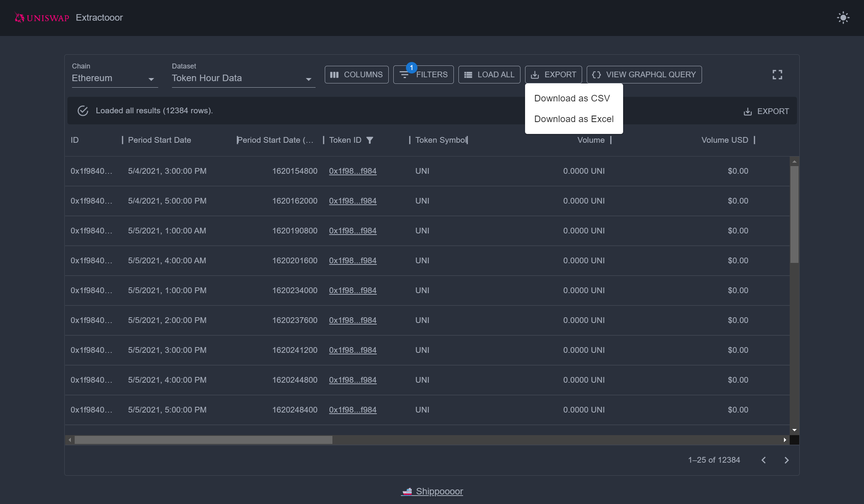Click the scroll-right arrow of the table
Image resolution: width=864 pixels, height=504 pixels.
(785, 440)
